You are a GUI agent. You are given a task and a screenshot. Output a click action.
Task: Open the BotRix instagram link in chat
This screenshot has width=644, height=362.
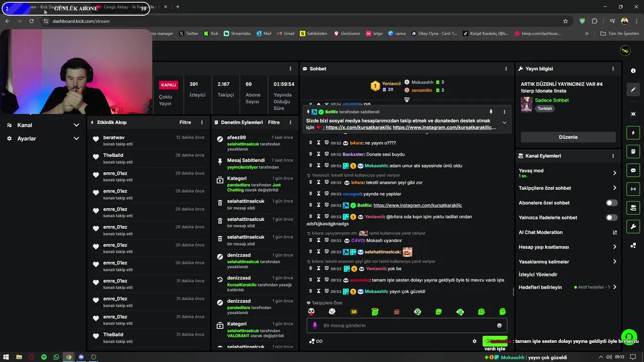pos(418,205)
